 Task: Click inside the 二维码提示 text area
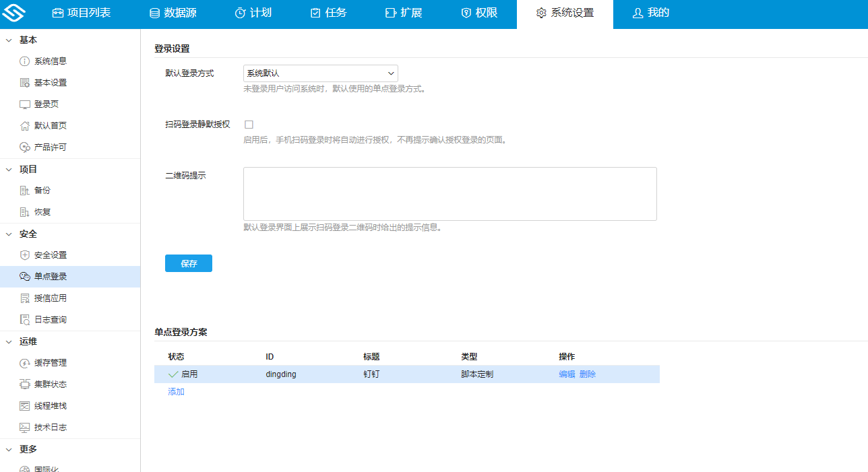click(449, 193)
